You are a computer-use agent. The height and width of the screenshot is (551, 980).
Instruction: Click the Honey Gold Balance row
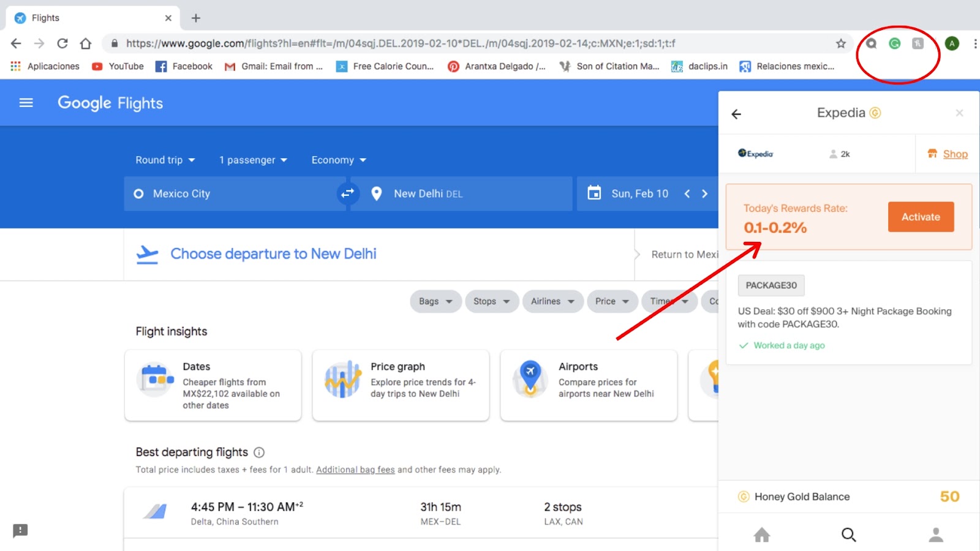point(848,497)
